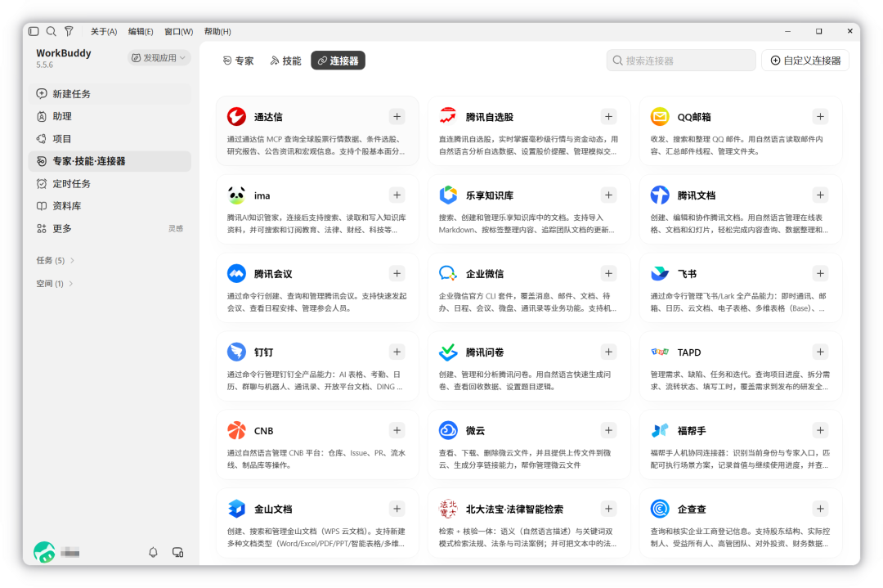The height and width of the screenshot is (588, 883).
Task: Add the 腾讯会议 connector with plus
Action: click(x=397, y=273)
